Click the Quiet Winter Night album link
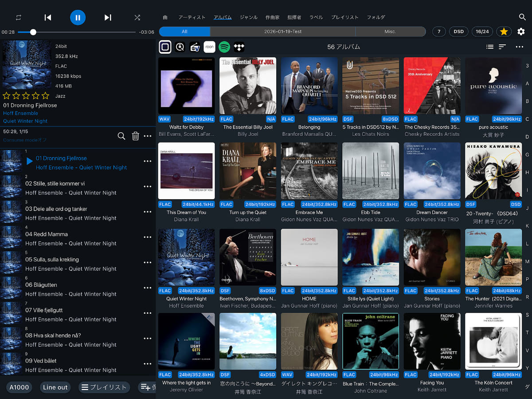 click(x=25, y=121)
